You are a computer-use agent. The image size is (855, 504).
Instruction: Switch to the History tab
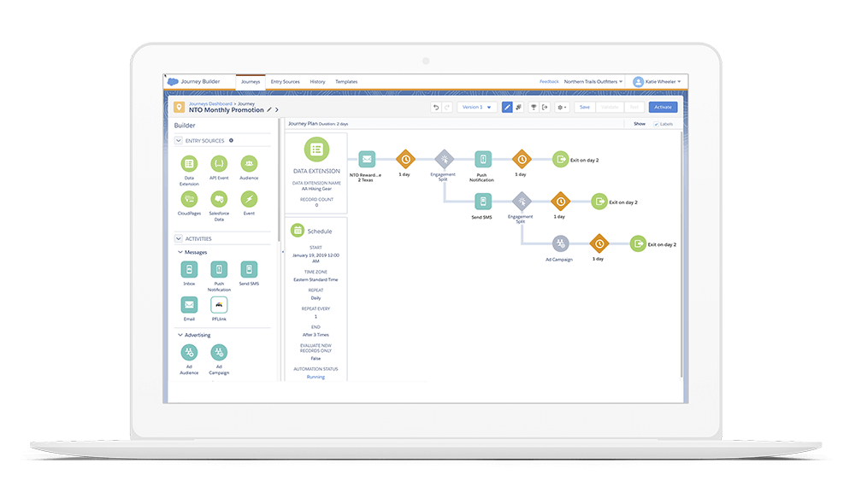click(317, 82)
